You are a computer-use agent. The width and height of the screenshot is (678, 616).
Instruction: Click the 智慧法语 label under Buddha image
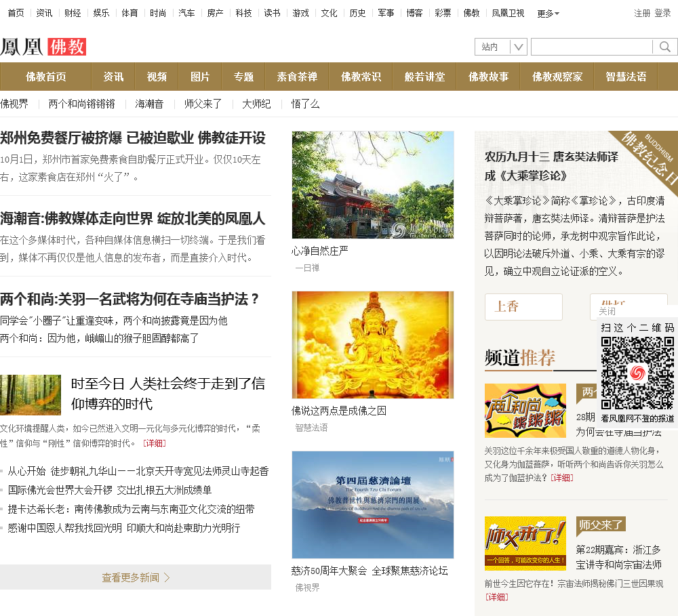pyautogui.click(x=311, y=428)
